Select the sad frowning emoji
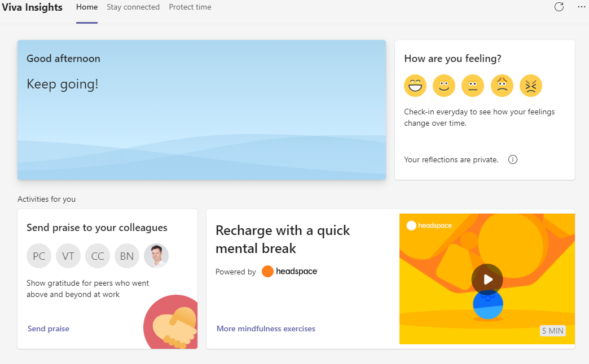This screenshot has height=364, width=589. tap(502, 86)
